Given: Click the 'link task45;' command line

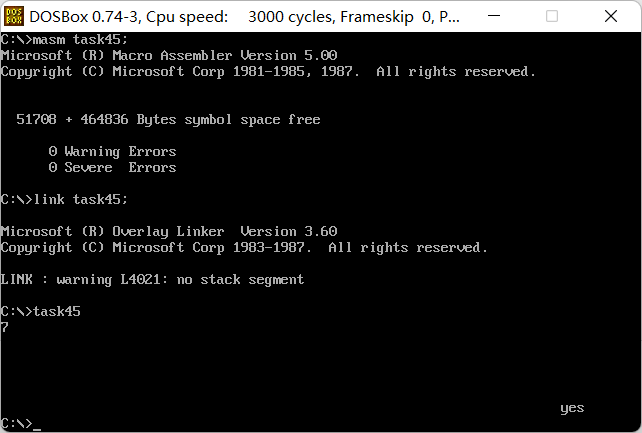Looking at the screenshot, I should tap(64, 199).
